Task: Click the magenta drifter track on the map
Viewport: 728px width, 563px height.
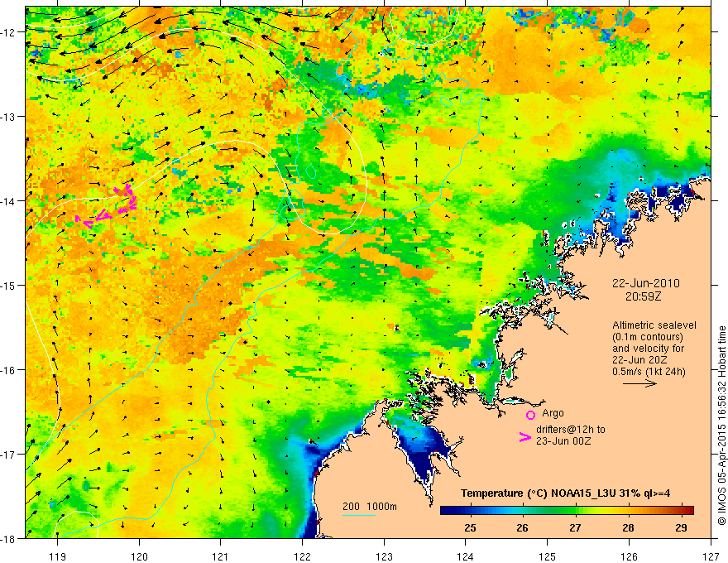Action: coord(107,207)
